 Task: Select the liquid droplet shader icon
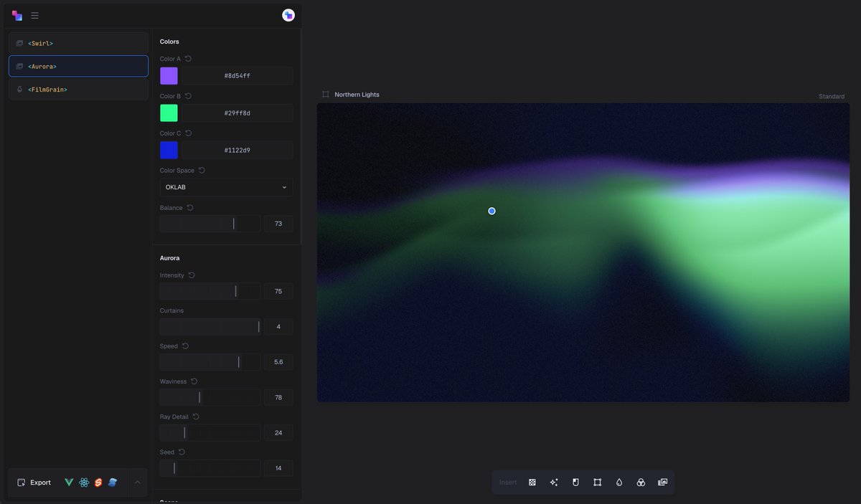coord(618,482)
